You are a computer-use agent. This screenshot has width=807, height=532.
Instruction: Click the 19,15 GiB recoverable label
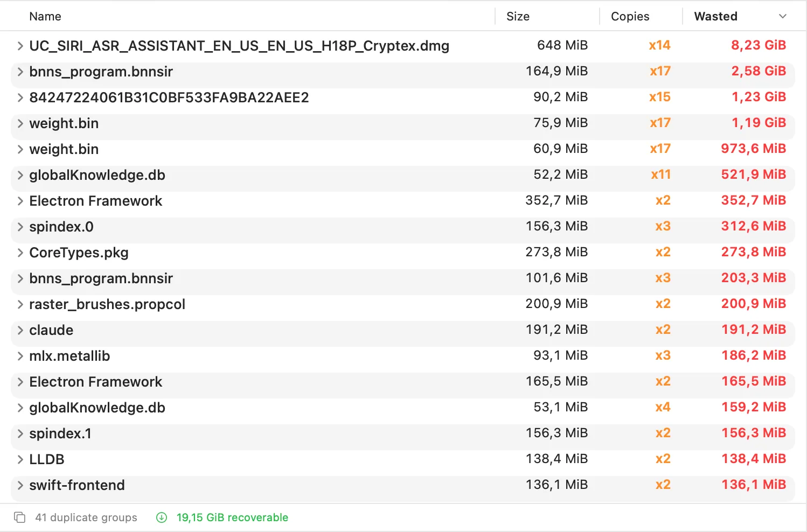coord(232,517)
